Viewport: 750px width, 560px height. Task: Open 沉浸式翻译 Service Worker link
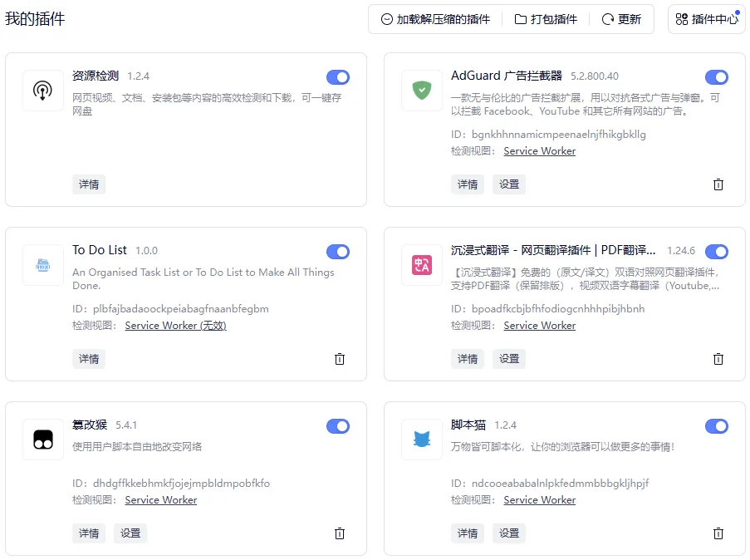tap(540, 326)
